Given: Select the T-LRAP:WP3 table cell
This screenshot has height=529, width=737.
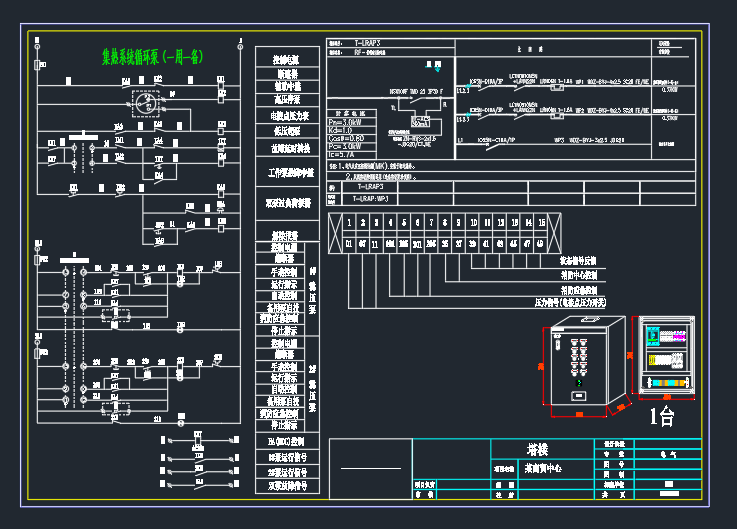Looking at the screenshot, I should [x=370, y=199].
